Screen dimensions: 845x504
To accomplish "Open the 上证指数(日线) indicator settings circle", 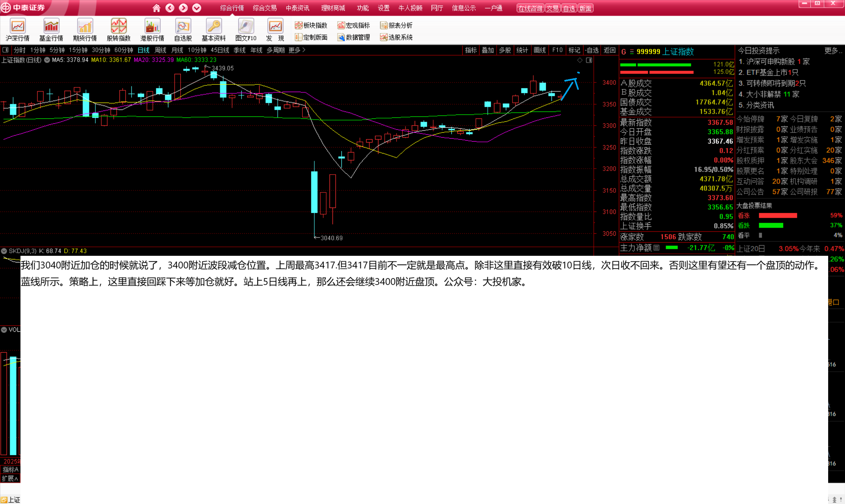I will [47, 60].
